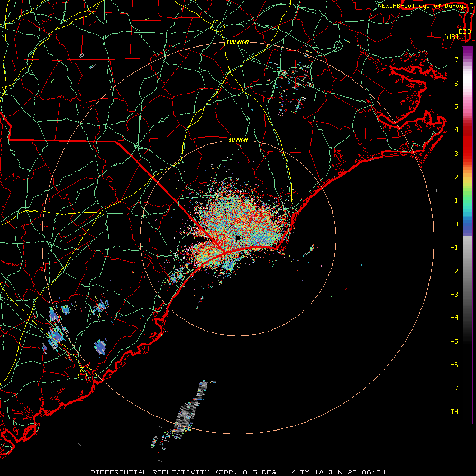Click the 3 tick value on the color scale

(x=456, y=153)
